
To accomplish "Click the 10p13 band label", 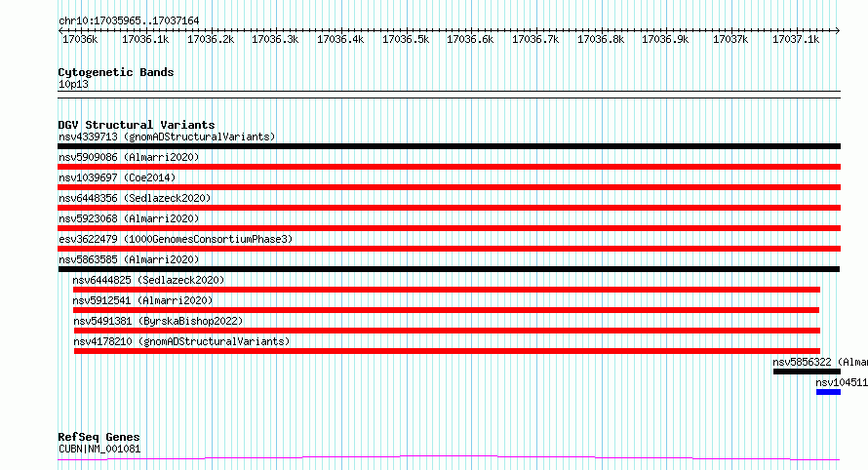I will pos(73,84).
